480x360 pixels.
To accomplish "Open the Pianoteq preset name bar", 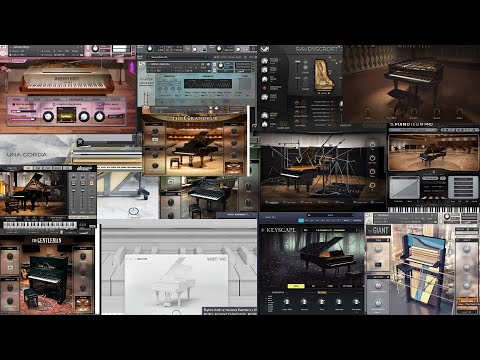I will (414, 130).
